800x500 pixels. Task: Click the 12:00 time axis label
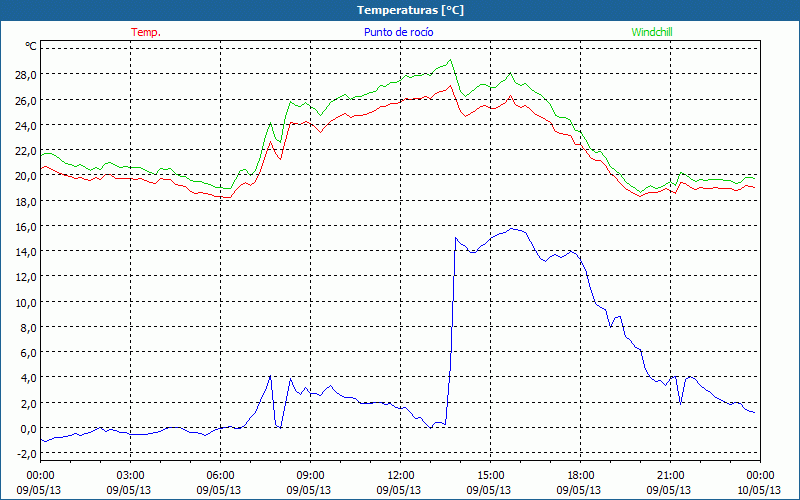(401, 476)
